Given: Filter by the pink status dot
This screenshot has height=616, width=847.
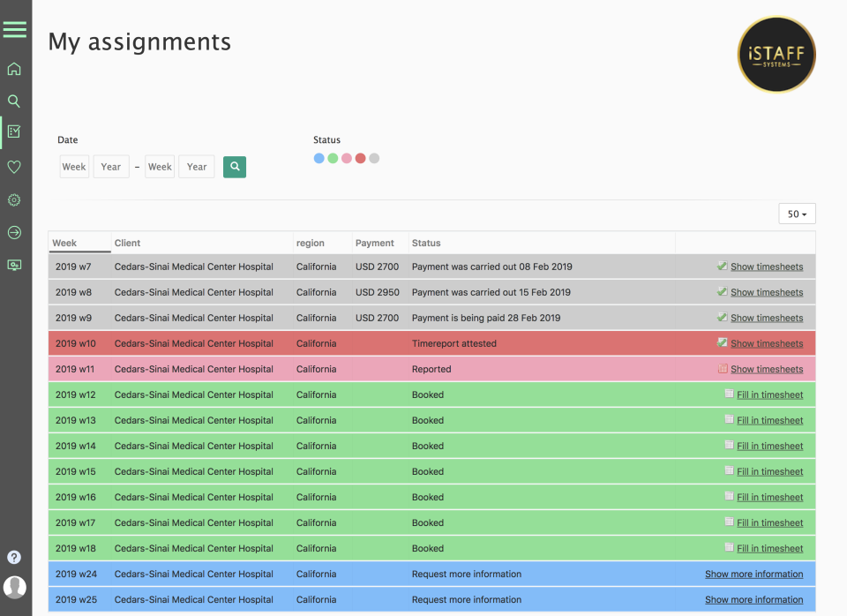Looking at the screenshot, I should [x=346, y=158].
